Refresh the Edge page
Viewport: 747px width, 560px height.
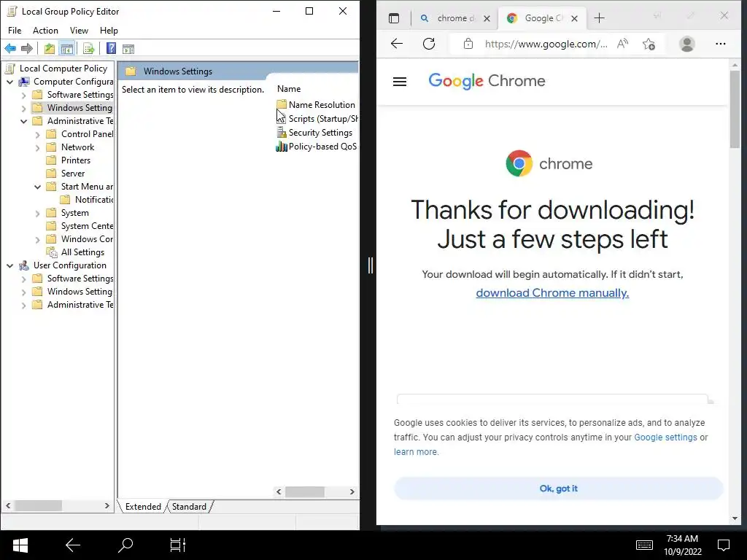click(x=429, y=44)
